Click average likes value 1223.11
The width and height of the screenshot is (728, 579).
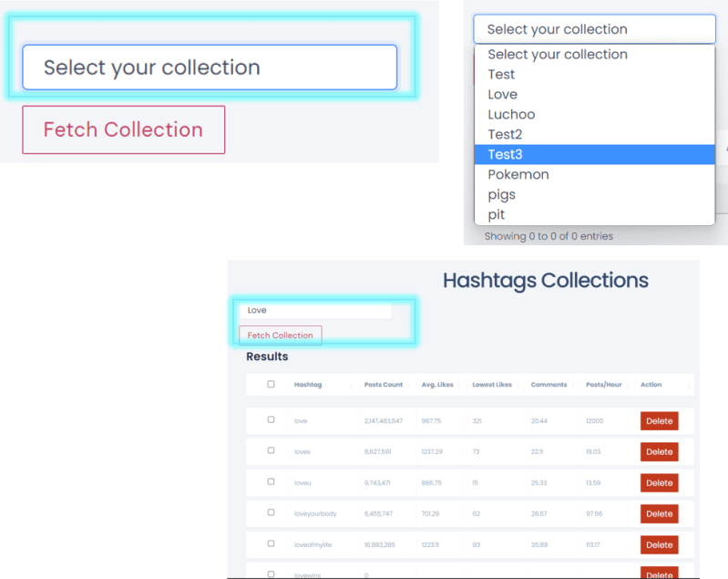(430, 544)
